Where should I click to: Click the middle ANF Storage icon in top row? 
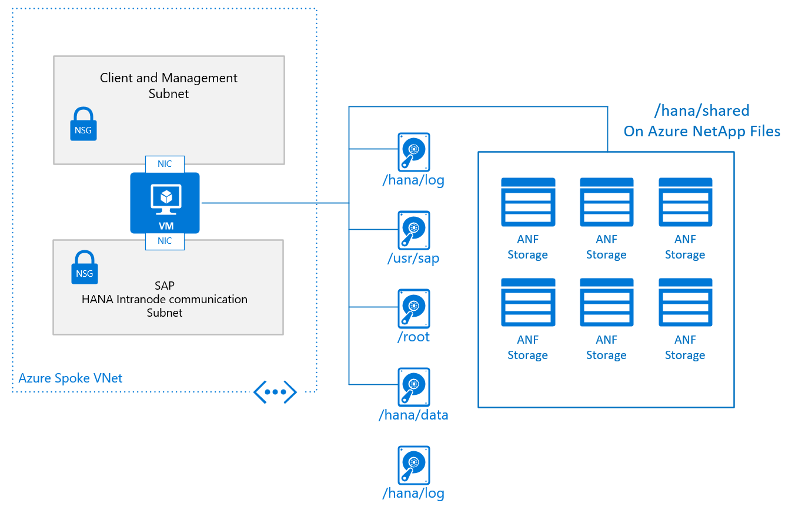coord(606,202)
